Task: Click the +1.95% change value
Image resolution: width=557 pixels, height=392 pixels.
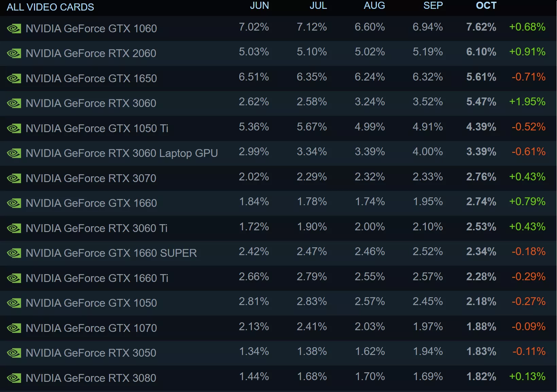Action: click(x=527, y=102)
